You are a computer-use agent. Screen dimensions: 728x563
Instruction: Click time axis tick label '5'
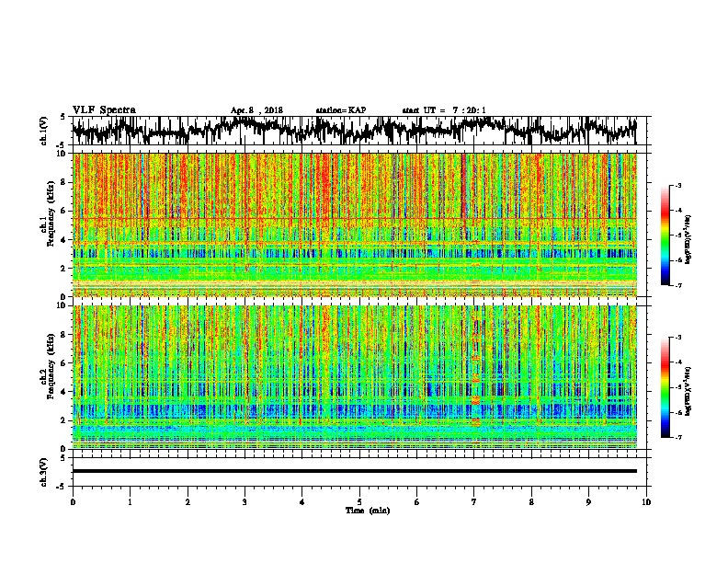pyautogui.click(x=359, y=502)
